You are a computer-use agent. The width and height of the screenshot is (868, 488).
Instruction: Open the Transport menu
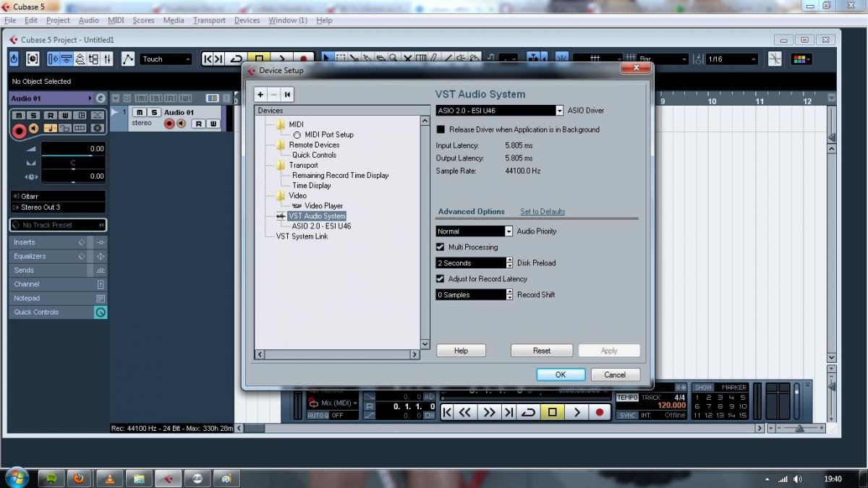pos(209,20)
